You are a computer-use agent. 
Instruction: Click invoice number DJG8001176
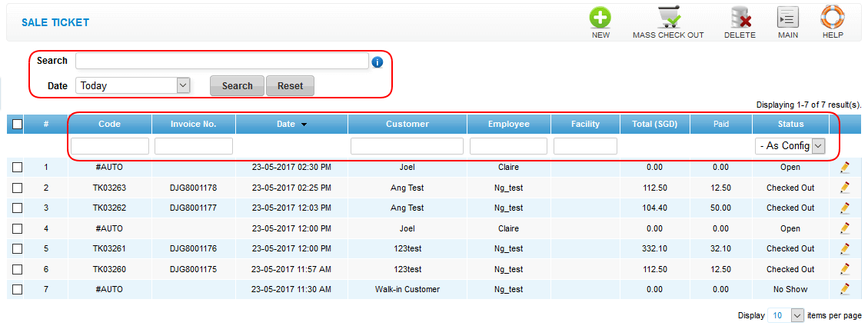point(193,248)
